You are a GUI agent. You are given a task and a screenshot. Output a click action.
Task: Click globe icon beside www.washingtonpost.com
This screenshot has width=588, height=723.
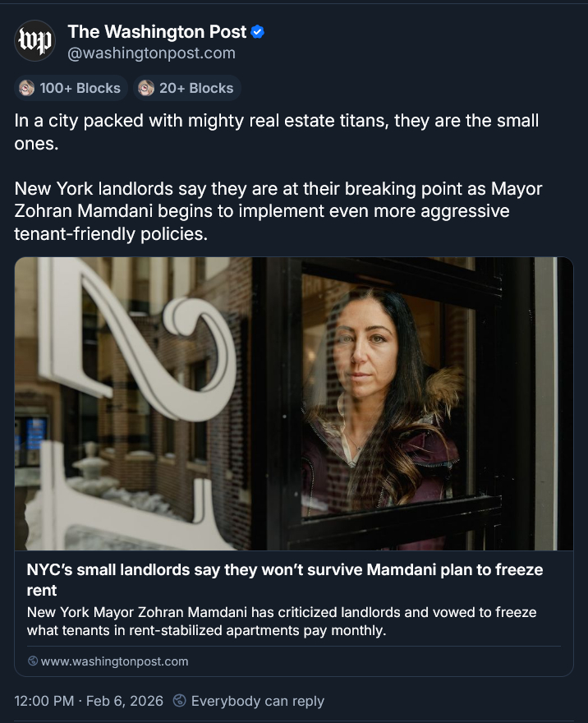tap(33, 661)
